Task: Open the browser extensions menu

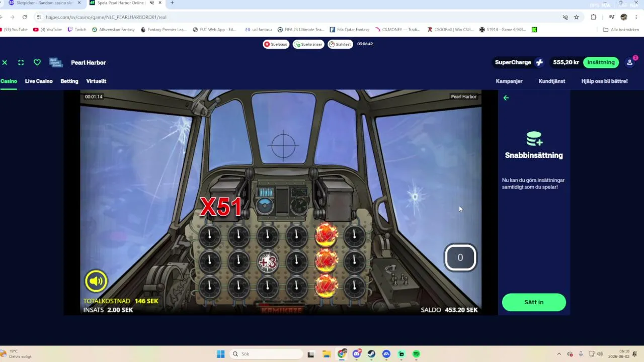Action: click(x=594, y=17)
